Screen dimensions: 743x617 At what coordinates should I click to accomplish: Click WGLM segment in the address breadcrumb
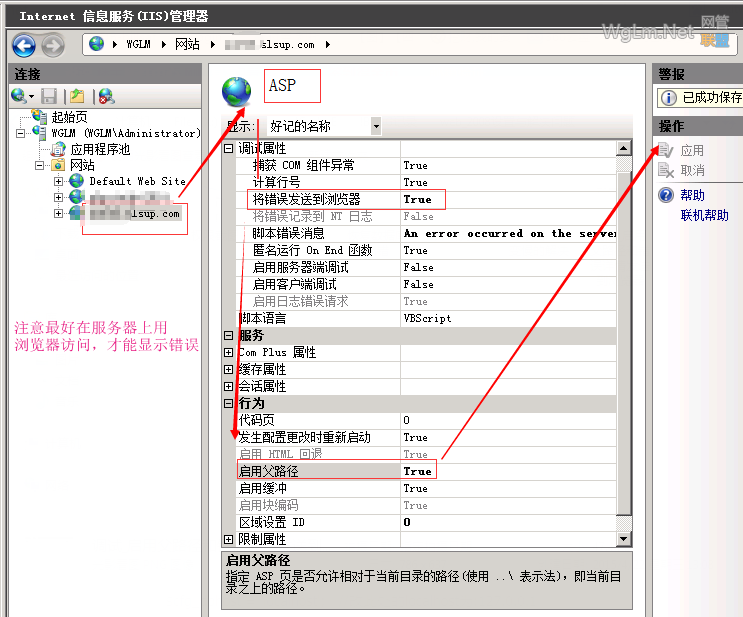pyautogui.click(x=138, y=44)
